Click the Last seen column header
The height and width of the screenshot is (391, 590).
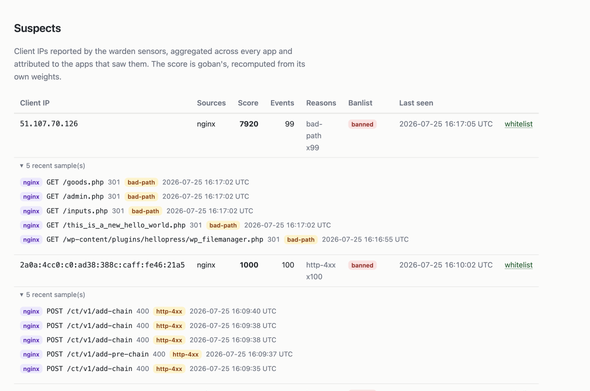(416, 103)
